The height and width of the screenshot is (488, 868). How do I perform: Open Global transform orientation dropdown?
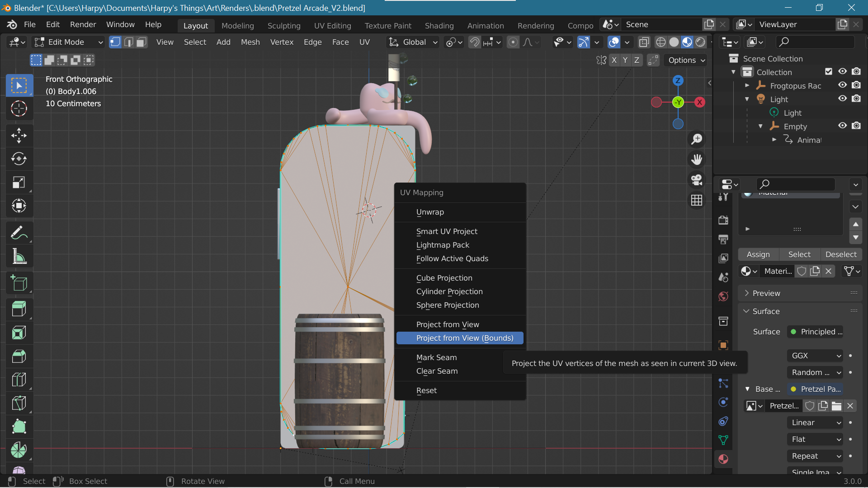pos(414,42)
